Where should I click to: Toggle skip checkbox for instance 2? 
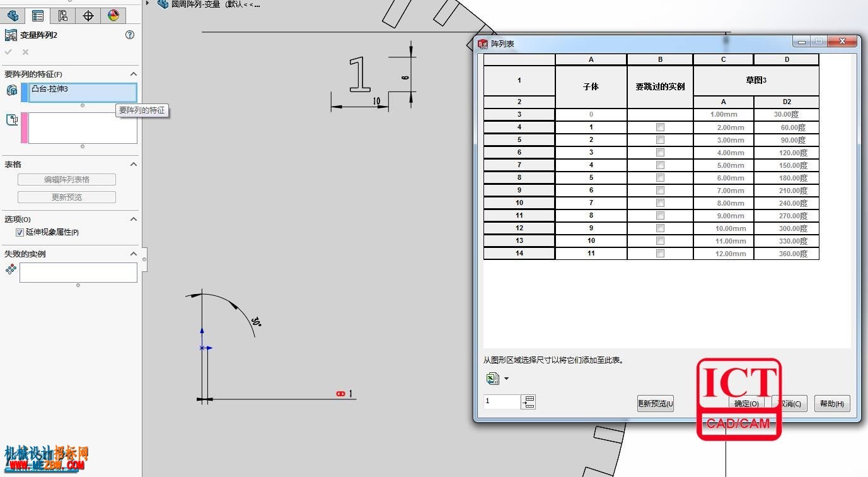660,140
